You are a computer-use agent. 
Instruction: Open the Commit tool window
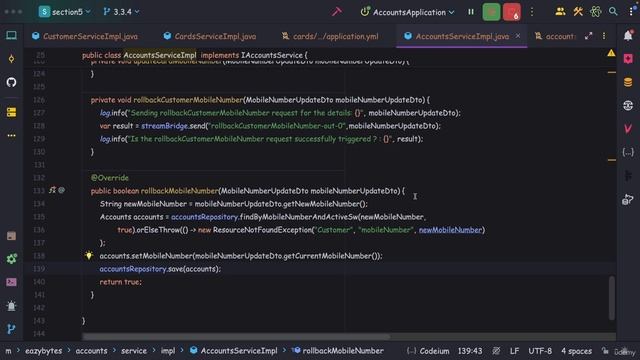click(x=11, y=59)
